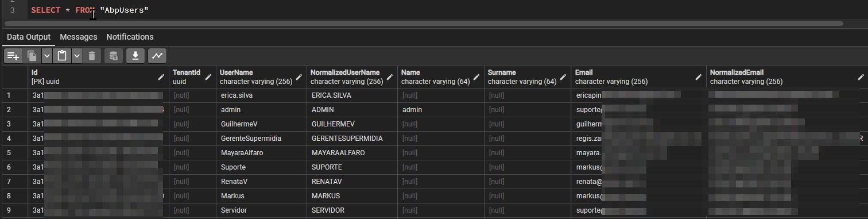The height and width of the screenshot is (219, 868).
Task: Select row number 4 header
Action: point(15,139)
